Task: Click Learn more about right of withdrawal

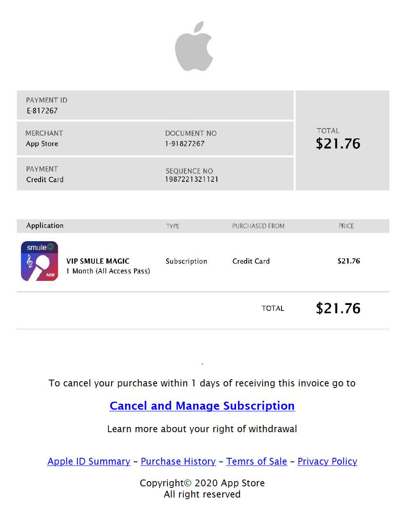Action: (202, 429)
